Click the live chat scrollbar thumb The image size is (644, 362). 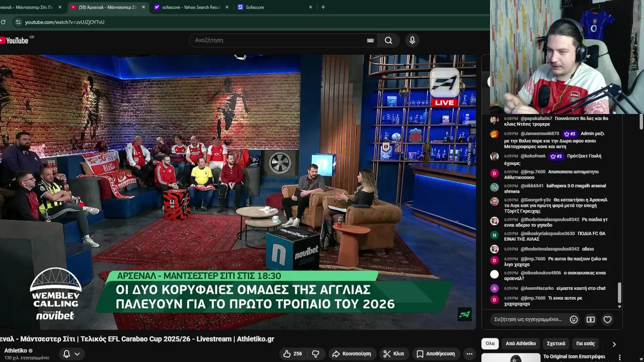coord(619,293)
